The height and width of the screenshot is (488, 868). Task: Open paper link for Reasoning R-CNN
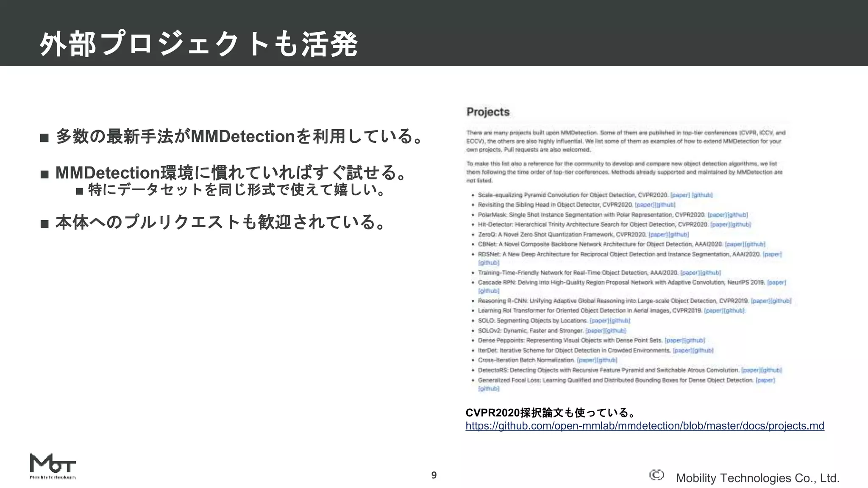(x=761, y=301)
